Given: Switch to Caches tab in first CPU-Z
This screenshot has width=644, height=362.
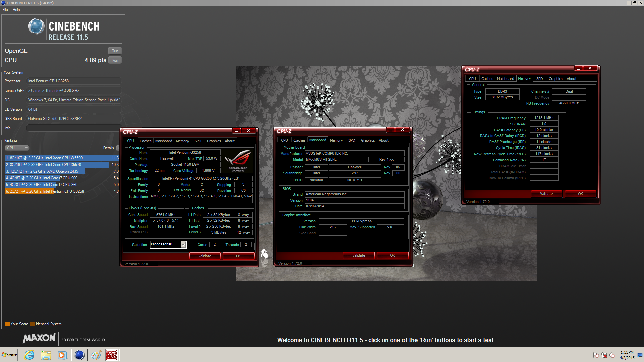Looking at the screenshot, I should (145, 141).
